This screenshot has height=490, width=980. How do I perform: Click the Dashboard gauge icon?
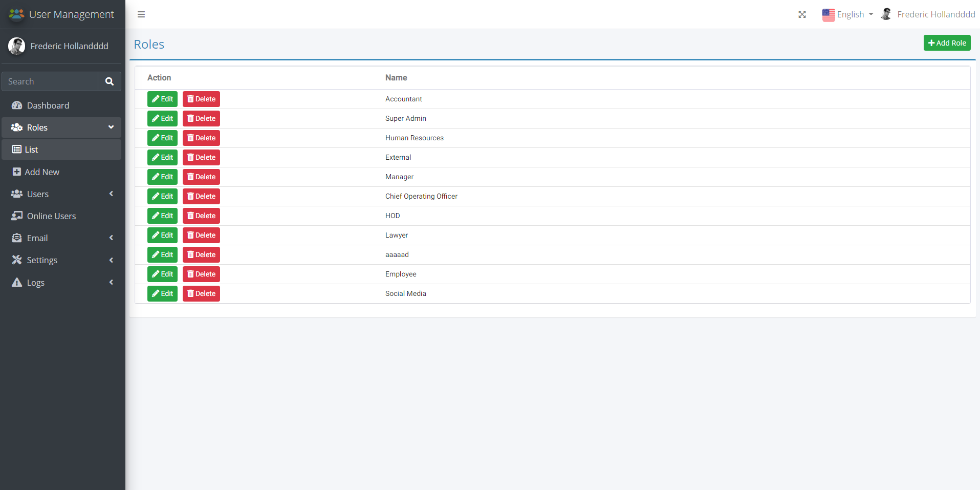tap(17, 105)
